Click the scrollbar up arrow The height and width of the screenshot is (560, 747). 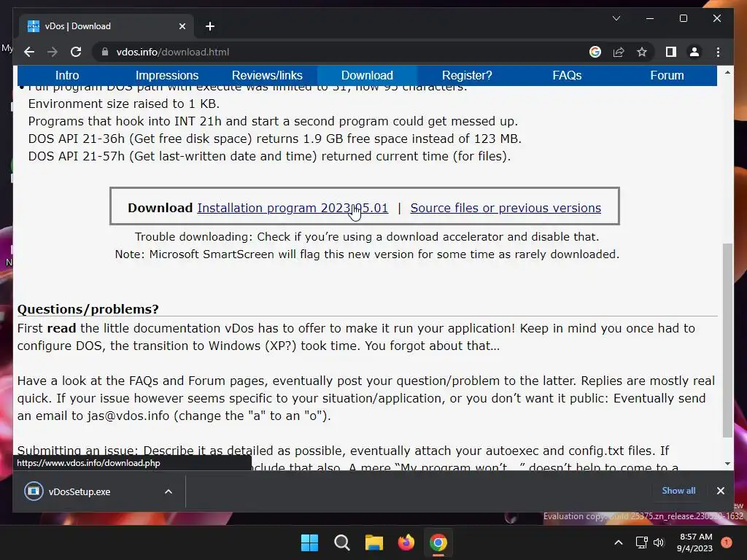(x=727, y=72)
